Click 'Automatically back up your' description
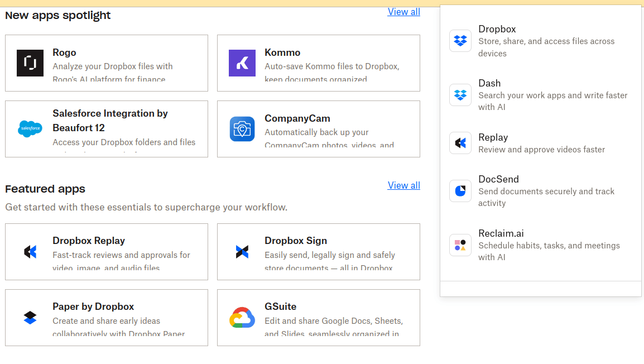Screen dimensions: 644x364 point(316,132)
